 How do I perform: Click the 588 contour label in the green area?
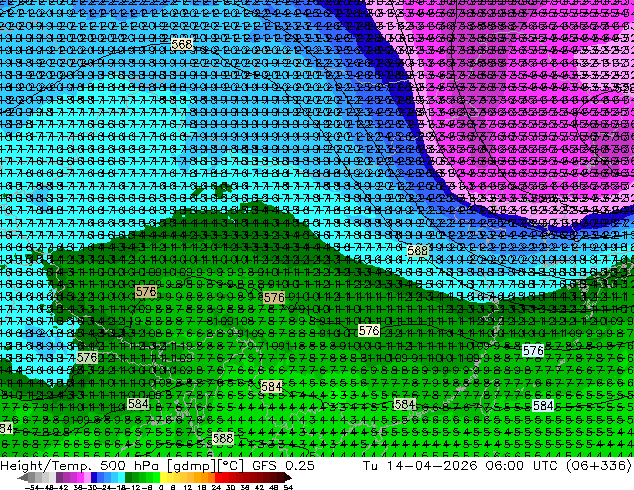click(222, 439)
